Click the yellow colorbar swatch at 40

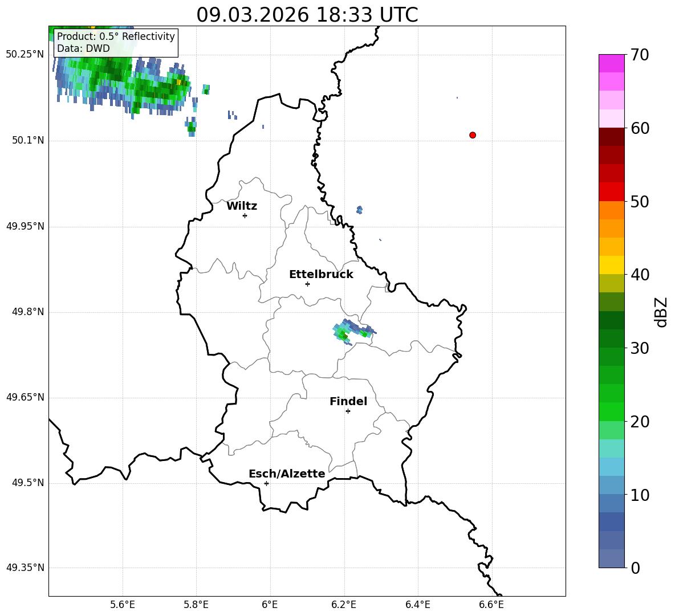[x=612, y=265]
